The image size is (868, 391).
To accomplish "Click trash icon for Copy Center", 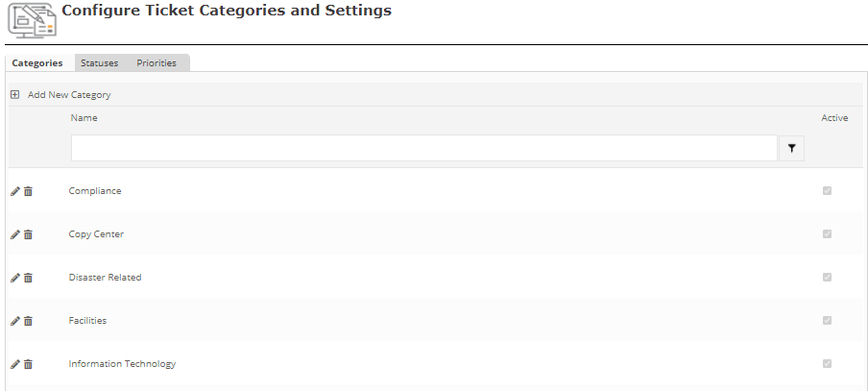I will (x=28, y=234).
